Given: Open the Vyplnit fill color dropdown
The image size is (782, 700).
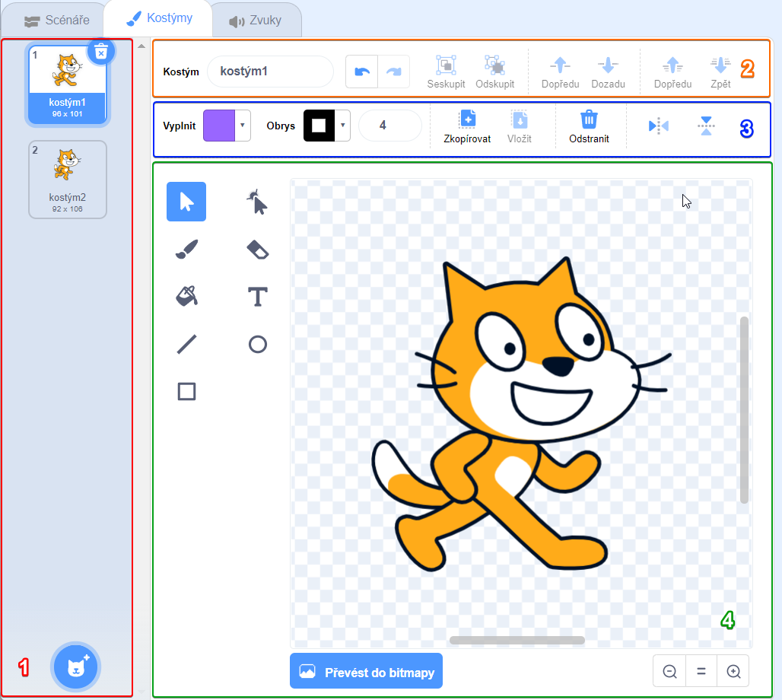Looking at the screenshot, I should point(243,125).
